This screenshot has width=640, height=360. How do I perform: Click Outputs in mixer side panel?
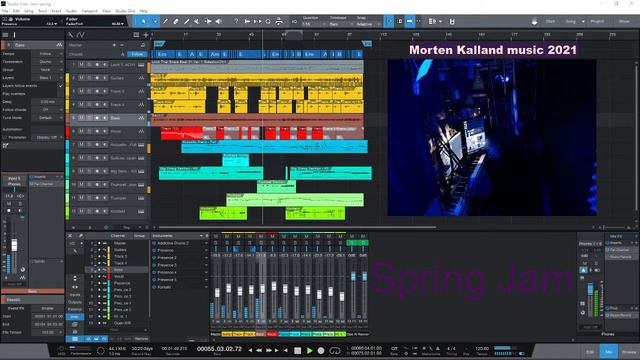75,302
